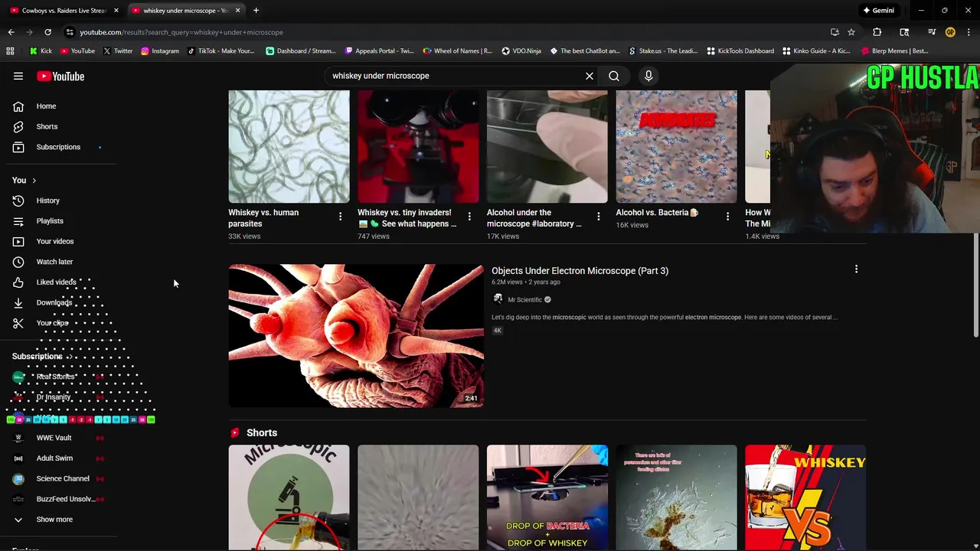Click the magnifier search button
This screenshot has height=551, width=980.
point(614,76)
